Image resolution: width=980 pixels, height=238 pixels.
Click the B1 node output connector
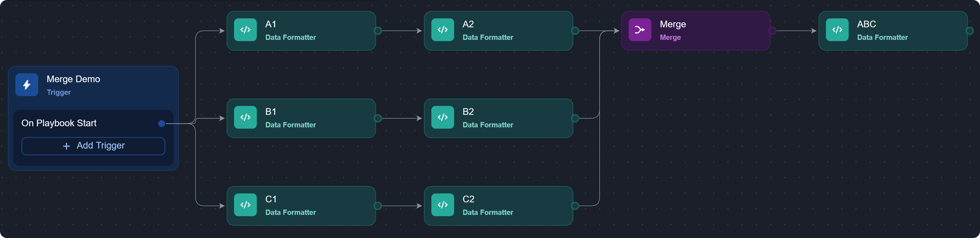[x=378, y=118]
